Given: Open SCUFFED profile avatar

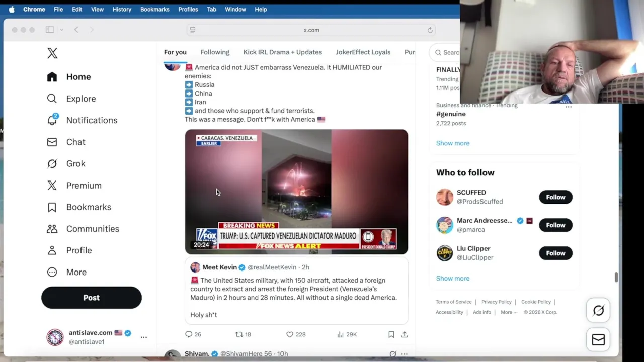Looking at the screenshot, I should coord(445,197).
